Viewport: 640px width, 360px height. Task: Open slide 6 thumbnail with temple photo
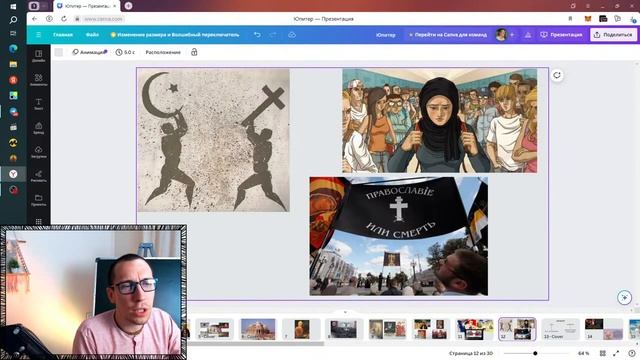[x=258, y=329]
